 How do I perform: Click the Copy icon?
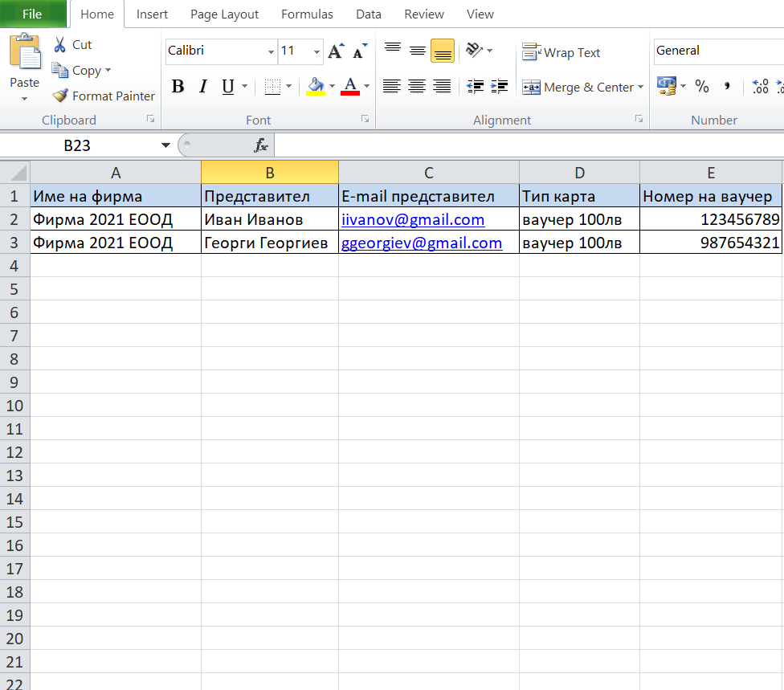click(x=59, y=71)
